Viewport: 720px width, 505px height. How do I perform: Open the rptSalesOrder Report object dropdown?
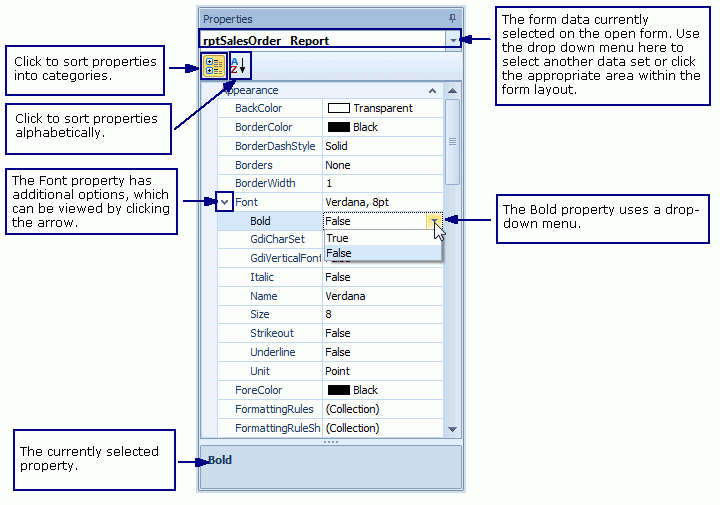click(x=454, y=41)
